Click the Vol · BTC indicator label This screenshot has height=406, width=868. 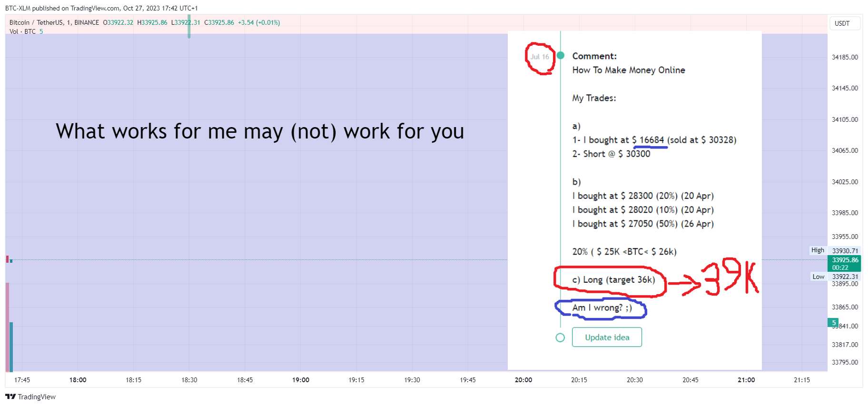(x=22, y=31)
